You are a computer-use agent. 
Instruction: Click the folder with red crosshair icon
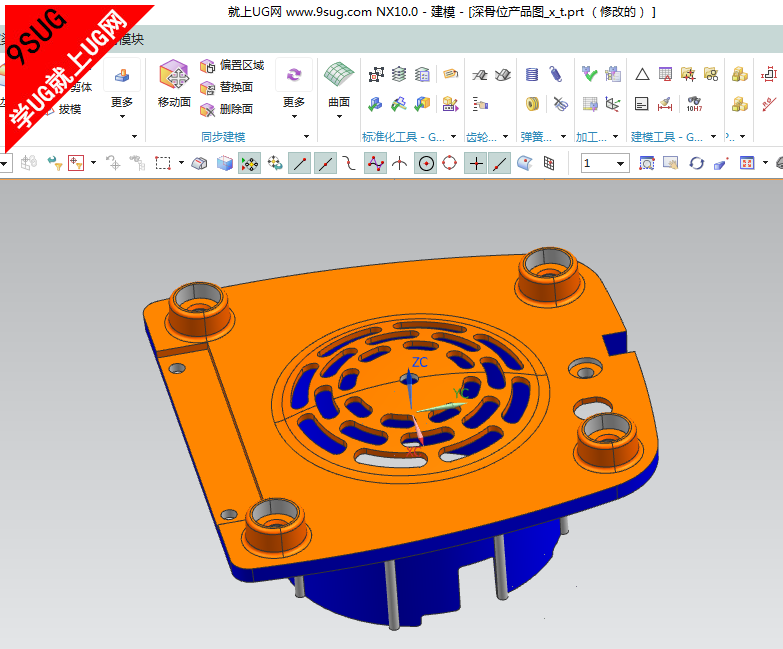coord(688,75)
